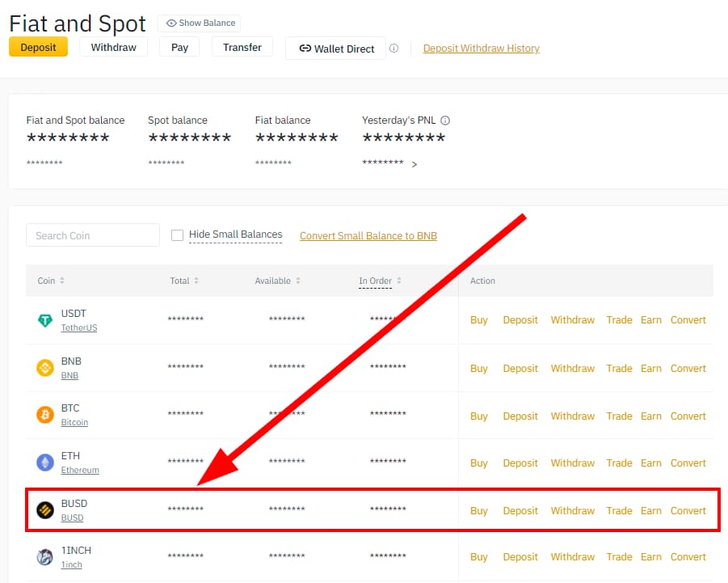Click Convert in the BUSD row
This screenshot has width=728, height=583.
(688, 510)
